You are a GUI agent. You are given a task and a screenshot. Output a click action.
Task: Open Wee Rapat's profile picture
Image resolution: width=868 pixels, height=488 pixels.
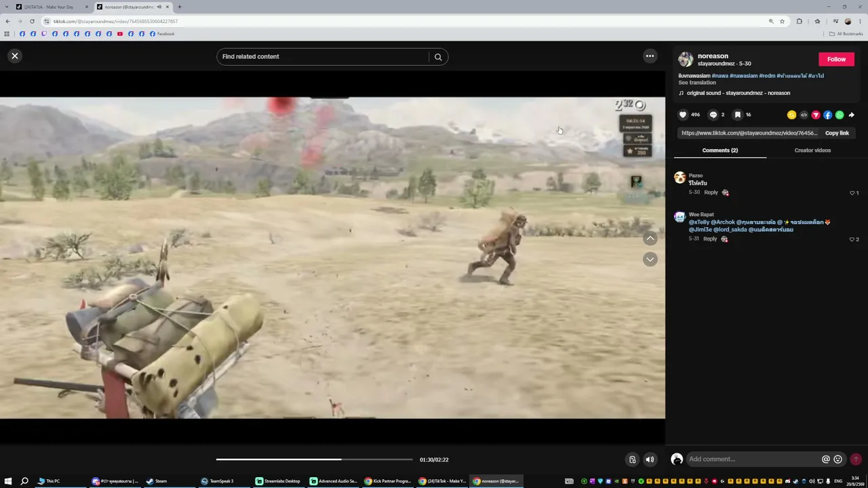pos(679,218)
